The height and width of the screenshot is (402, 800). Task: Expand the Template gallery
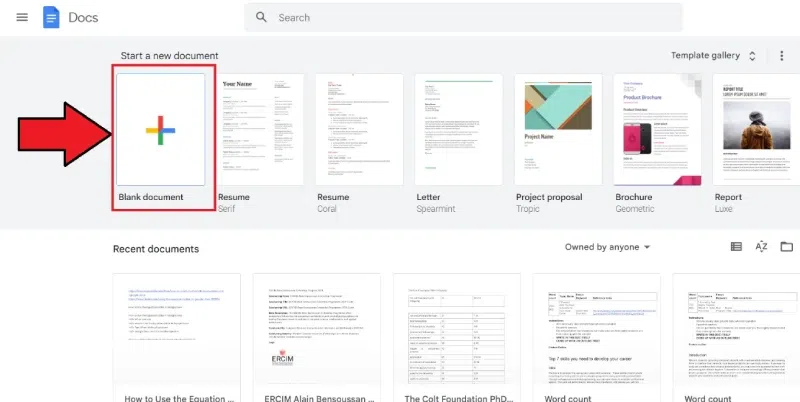coord(713,56)
